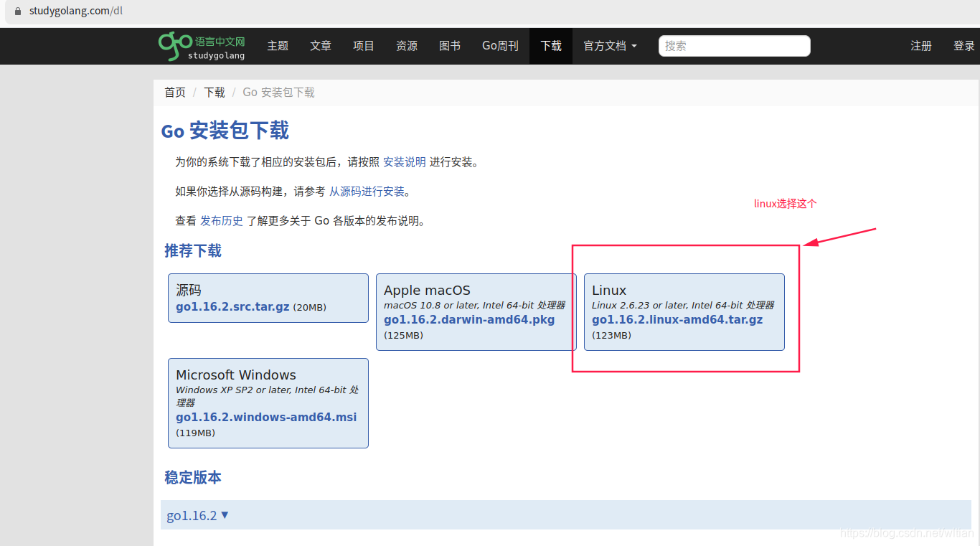
Task: Click the Go 安装包下载 breadcrumb text
Action: click(278, 93)
